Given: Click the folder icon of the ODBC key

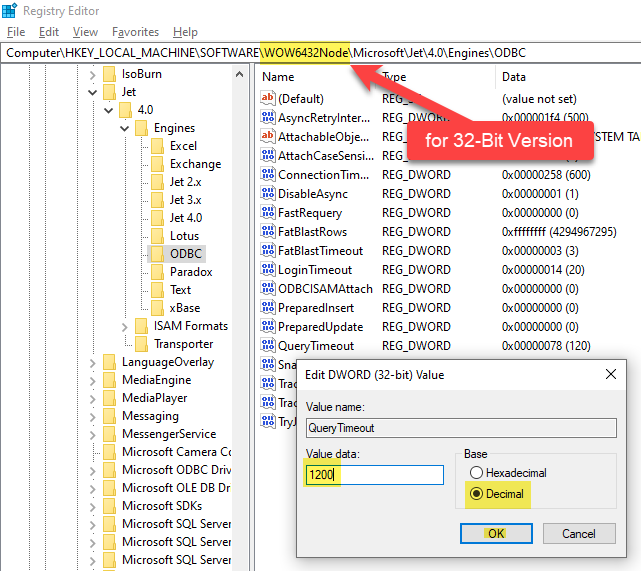Looking at the screenshot, I should pos(157,254).
